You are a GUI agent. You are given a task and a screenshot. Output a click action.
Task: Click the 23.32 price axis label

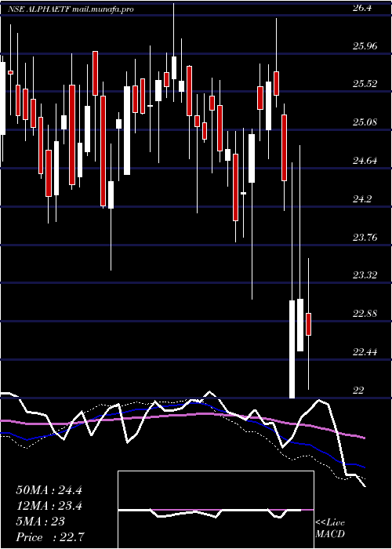click(365, 275)
